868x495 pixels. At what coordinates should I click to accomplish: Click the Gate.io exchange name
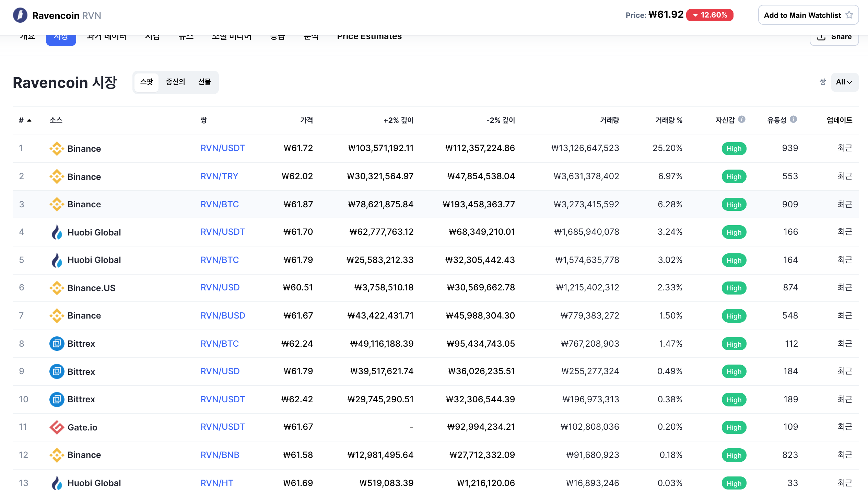click(x=82, y=427)
